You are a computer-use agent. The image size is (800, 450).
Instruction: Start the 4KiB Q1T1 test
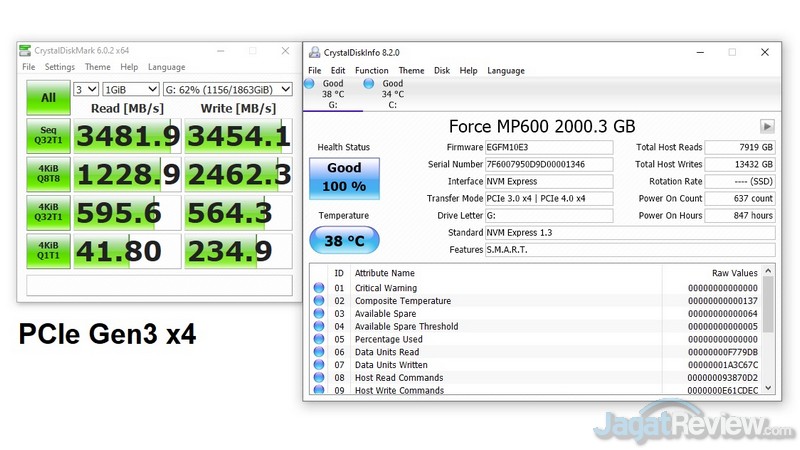[48, 251]
